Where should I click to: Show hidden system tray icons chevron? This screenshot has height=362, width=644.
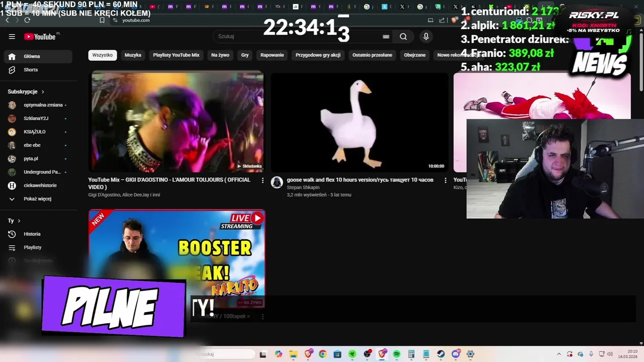(x=558, y=354)
